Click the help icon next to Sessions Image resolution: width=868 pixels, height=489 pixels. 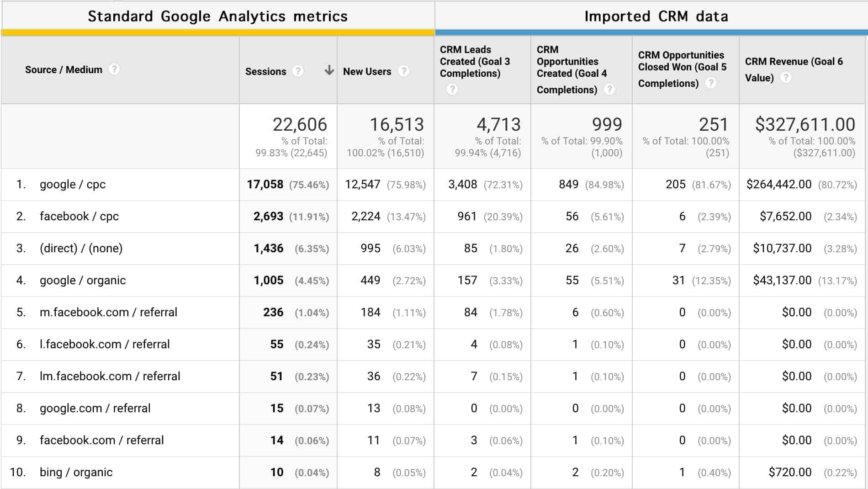(298, 71)
